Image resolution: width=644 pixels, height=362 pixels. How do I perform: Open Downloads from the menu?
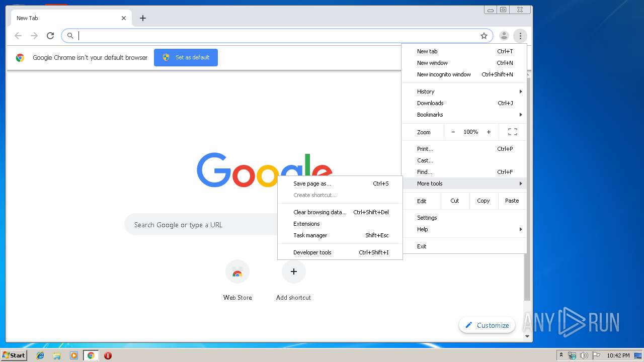pyautogui.click(x=464, y=103)
